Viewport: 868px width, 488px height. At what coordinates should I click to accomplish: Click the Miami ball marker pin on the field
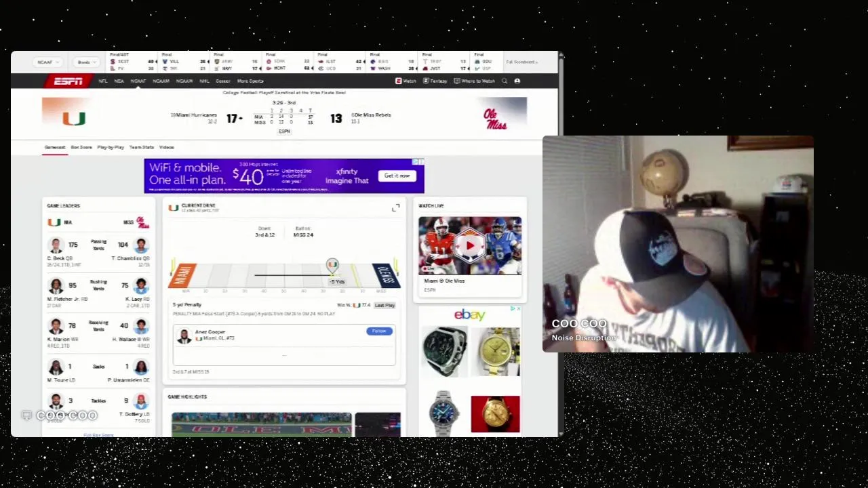(x=332, y=265)
